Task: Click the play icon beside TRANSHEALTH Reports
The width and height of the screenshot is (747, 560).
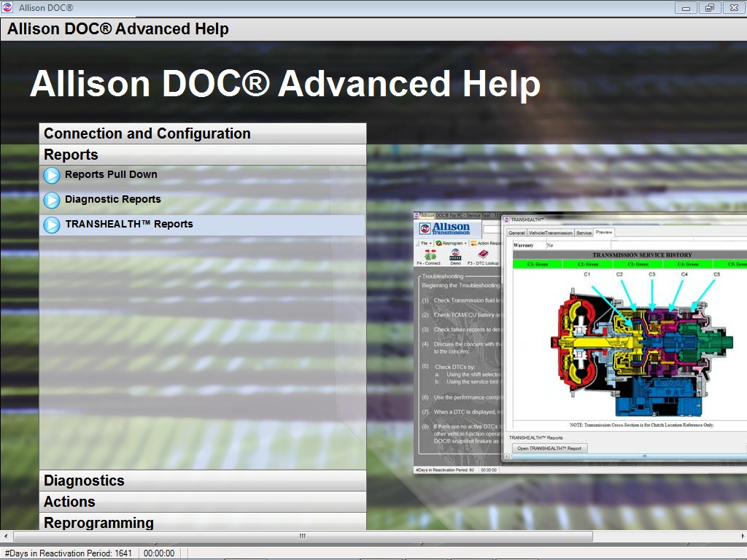Action: pyautogui.click(x=51, y=225)
